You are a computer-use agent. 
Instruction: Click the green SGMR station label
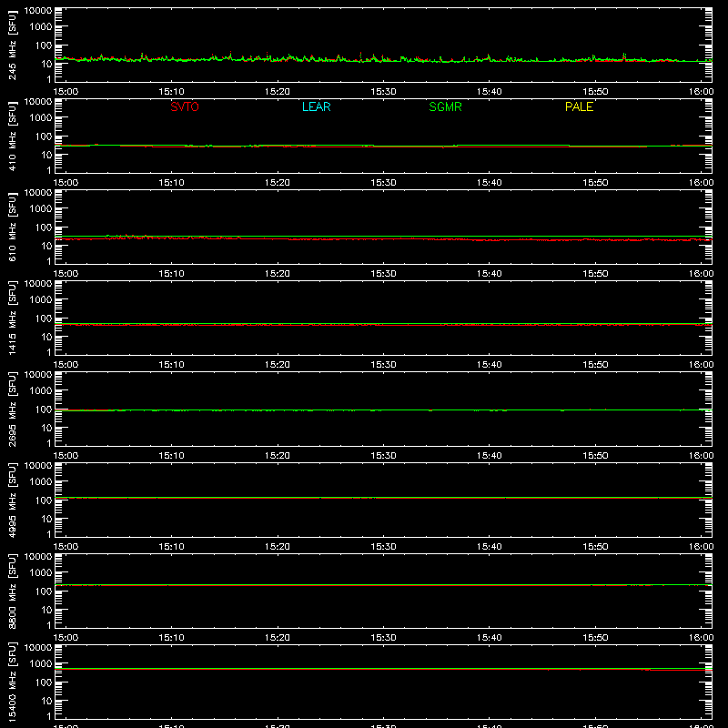pyautogui.click(x=445, y=106)
